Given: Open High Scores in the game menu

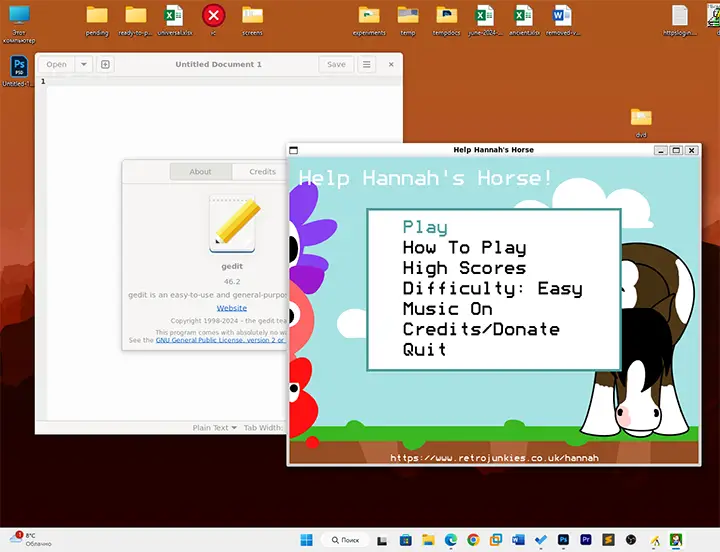Looking at the screenshot, I should (x=465, y=268).
